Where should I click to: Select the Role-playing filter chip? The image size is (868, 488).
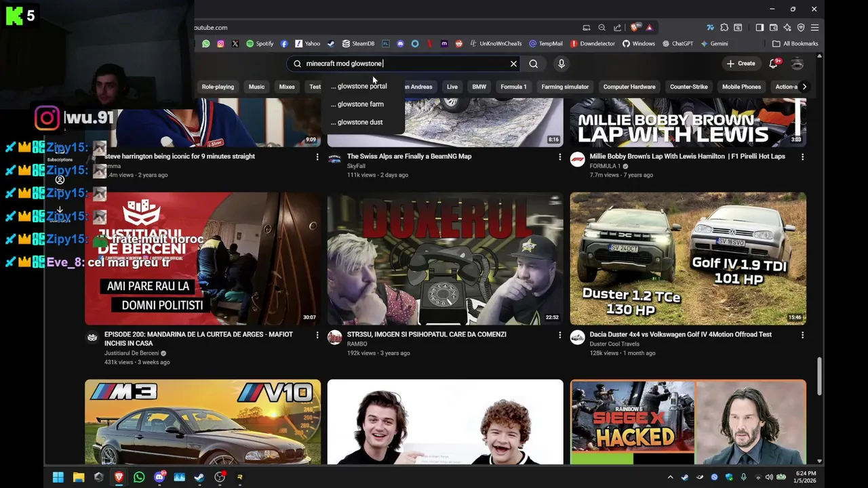pos(218,87)
